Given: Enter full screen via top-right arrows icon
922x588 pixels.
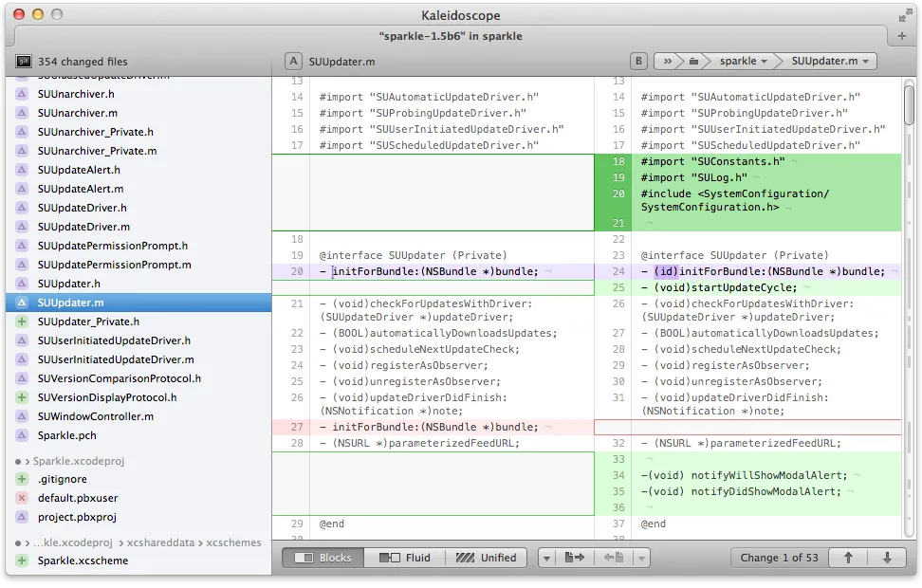Looking at the screenshot, I should [x=905, y=16].
